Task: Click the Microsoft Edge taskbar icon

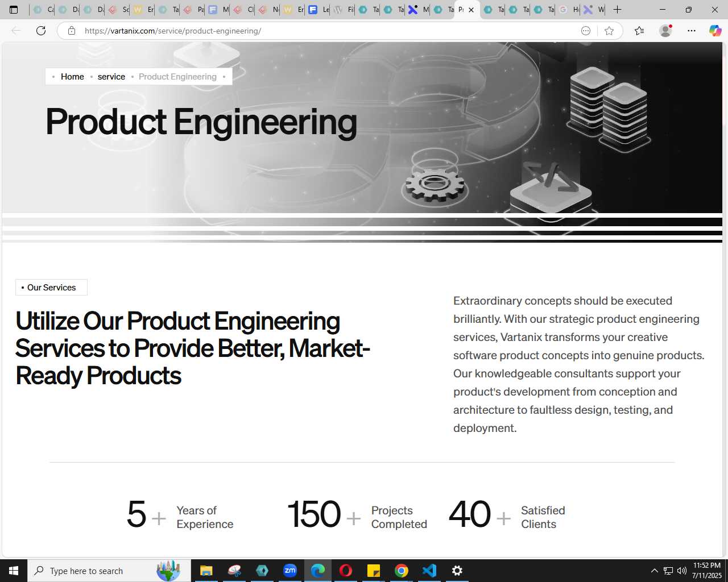Action: click(318, 571)
